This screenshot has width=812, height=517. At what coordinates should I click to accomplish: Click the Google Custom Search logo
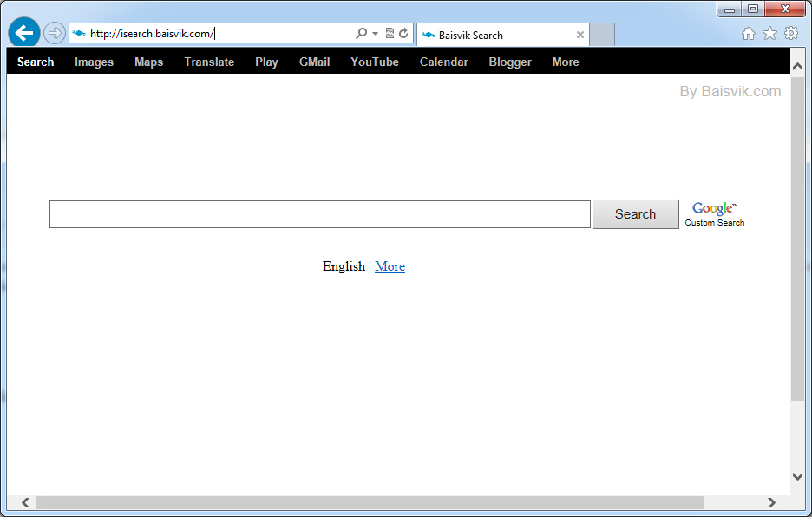715,214
